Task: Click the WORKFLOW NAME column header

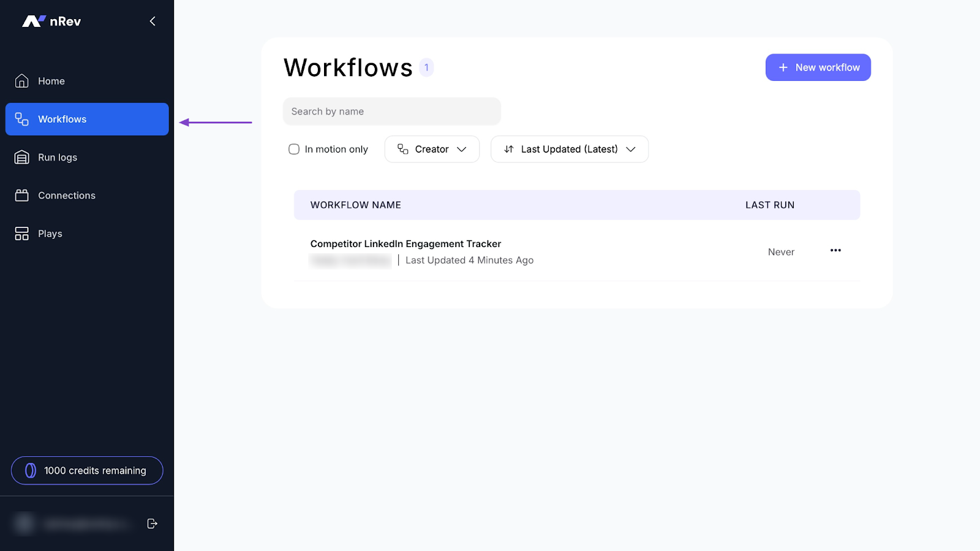Action: coord(356,205)
